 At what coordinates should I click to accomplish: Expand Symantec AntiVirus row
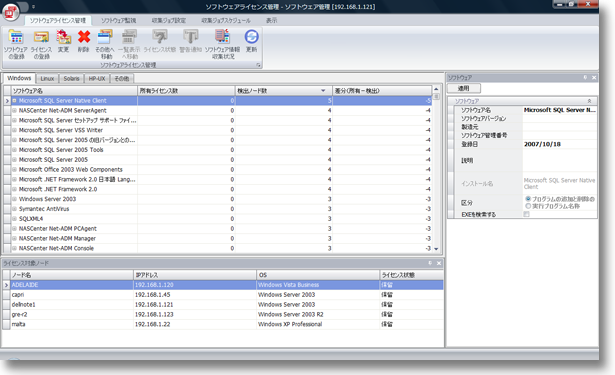click(15, 209)
